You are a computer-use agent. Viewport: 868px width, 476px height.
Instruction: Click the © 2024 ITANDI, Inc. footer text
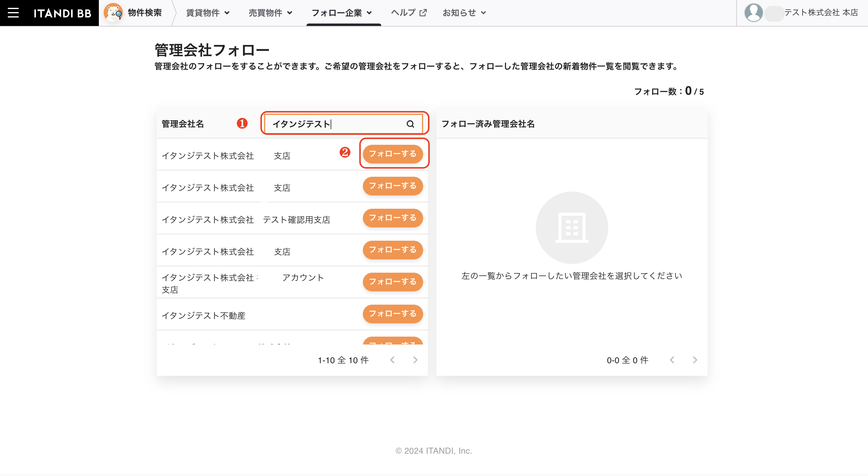pos(434,451)
